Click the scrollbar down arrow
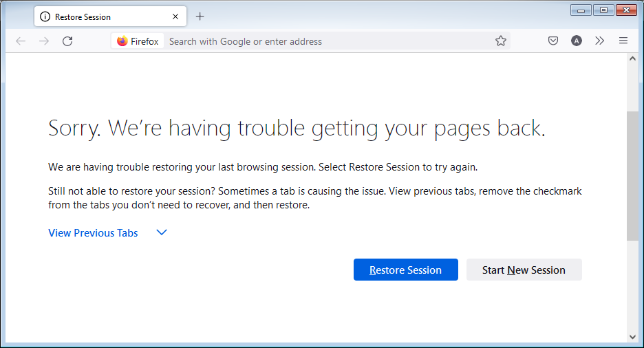Image resolution: width=644 pixels, height=348 pixels. [632, 336]
